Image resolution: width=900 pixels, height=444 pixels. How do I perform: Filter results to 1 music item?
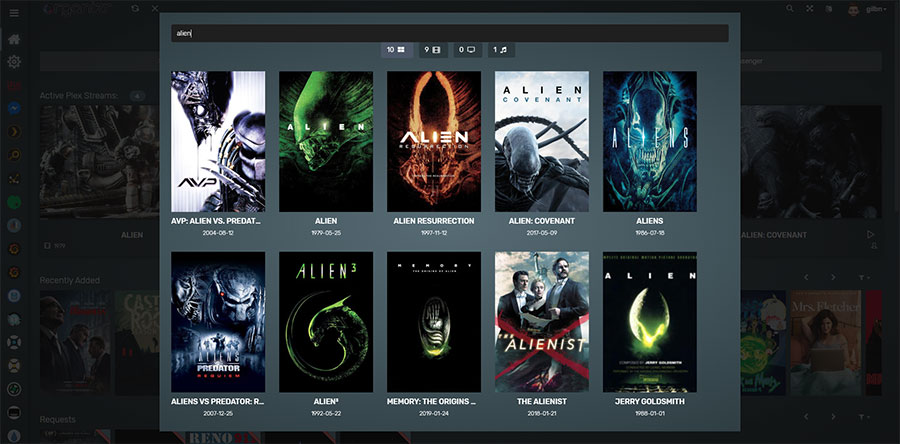coord(502,49)
